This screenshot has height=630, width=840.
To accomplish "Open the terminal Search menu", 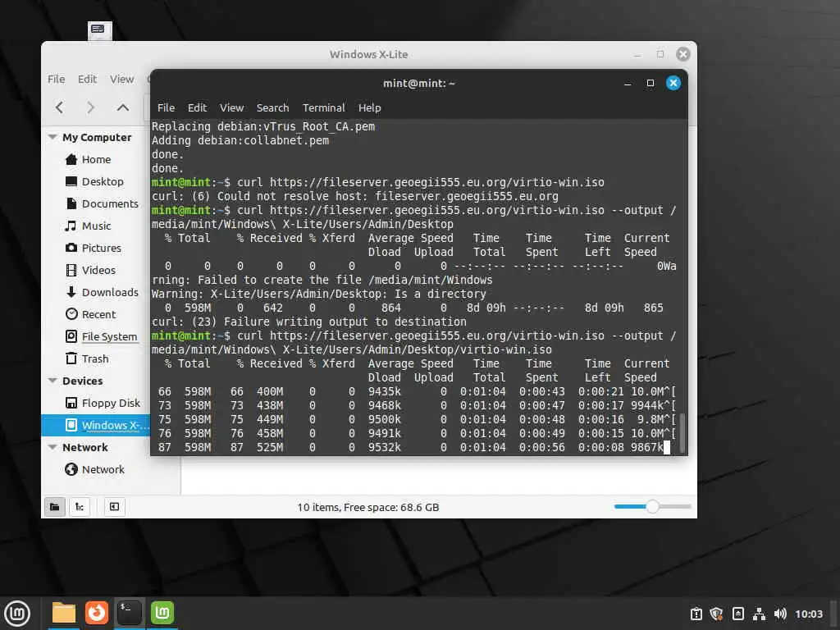I will coord(272,107).
